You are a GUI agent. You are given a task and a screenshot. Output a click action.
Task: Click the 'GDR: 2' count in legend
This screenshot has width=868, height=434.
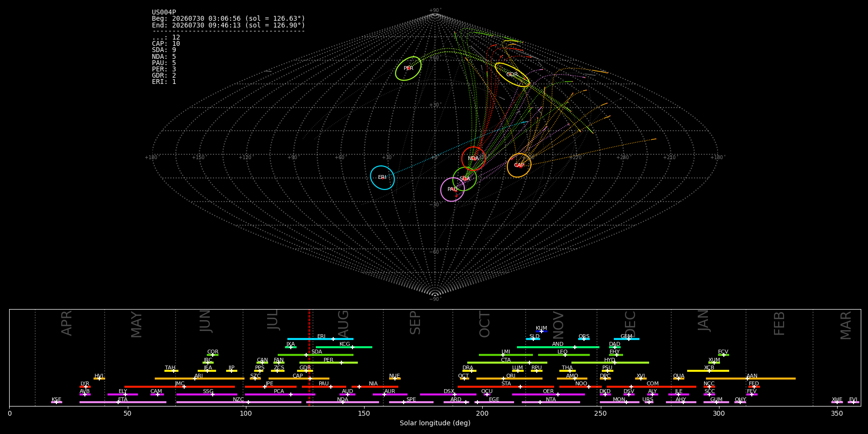[164, 76]
